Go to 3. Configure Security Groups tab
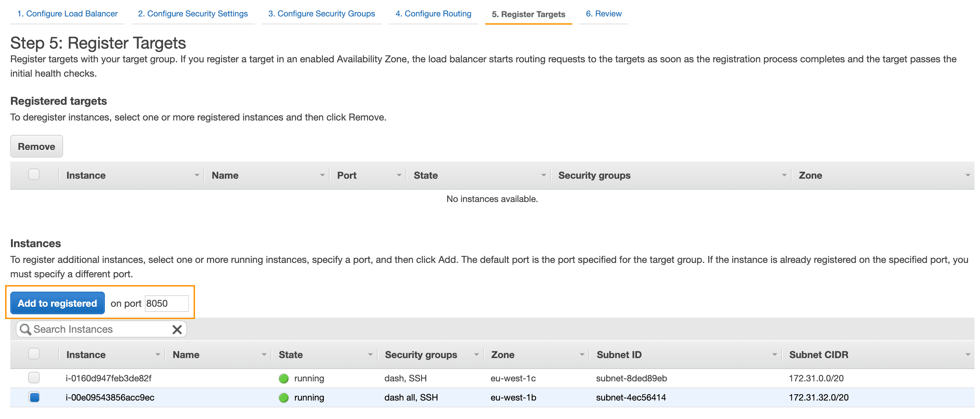Image resolution: width=980 pixels, height=419 pixels. click(321, 14)
